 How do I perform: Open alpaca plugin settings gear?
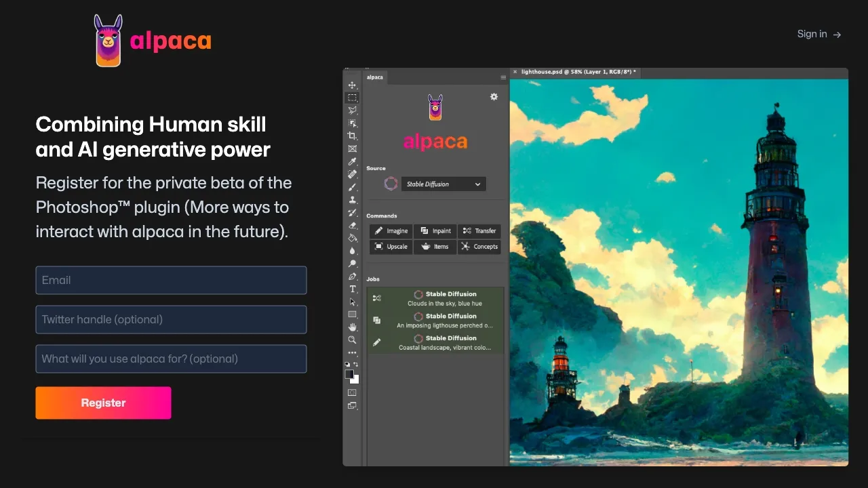[x=494, y=97]
